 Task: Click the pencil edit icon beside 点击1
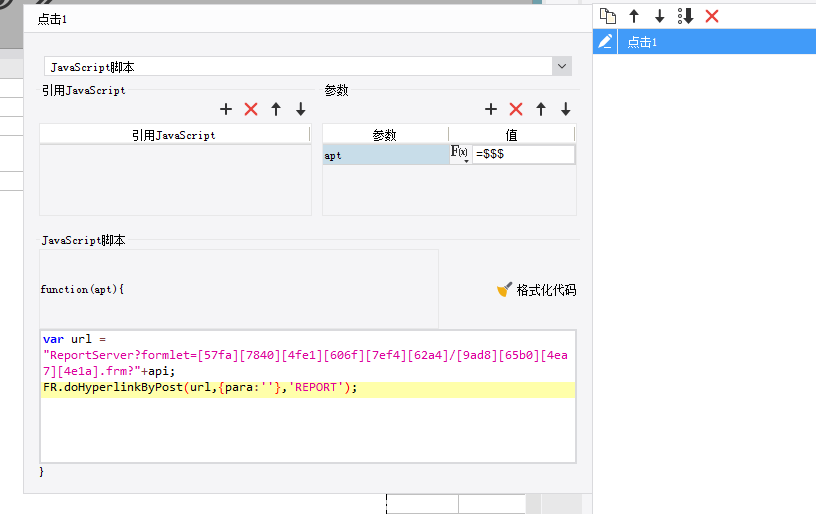(x=605, y=42)
